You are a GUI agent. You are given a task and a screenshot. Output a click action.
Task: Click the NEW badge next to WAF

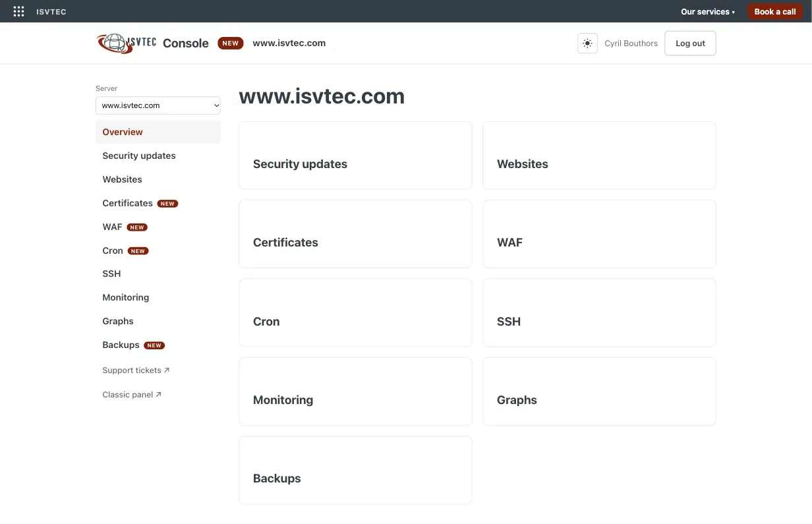click(x=137, y=227)
